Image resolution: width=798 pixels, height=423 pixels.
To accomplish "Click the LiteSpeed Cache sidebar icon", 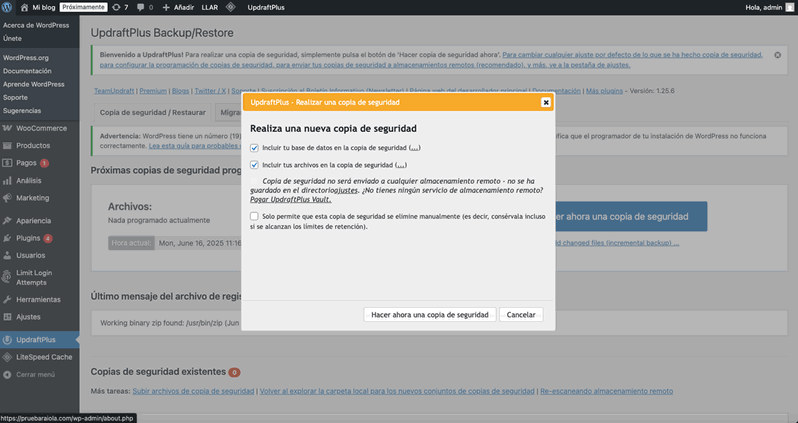I will coord(7,357).
